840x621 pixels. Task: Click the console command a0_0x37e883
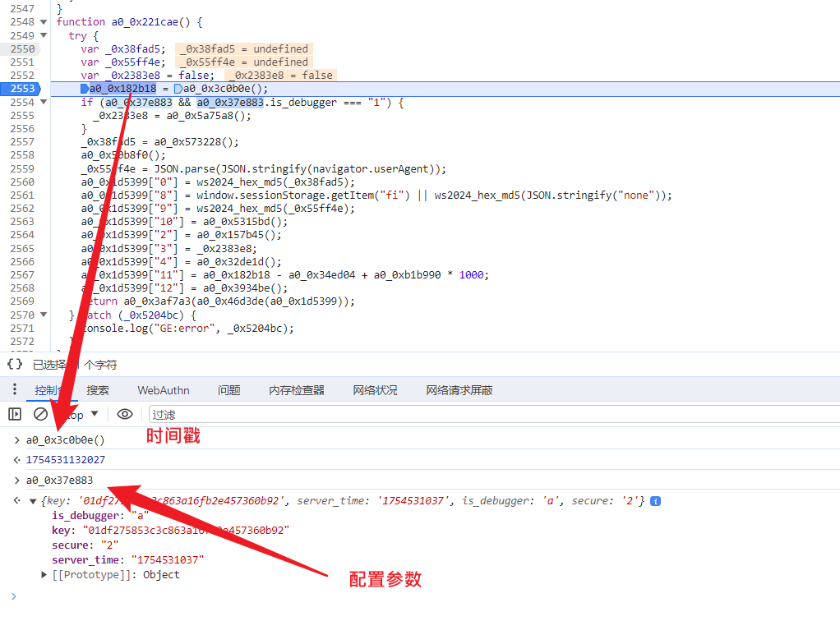pos(59,481)
